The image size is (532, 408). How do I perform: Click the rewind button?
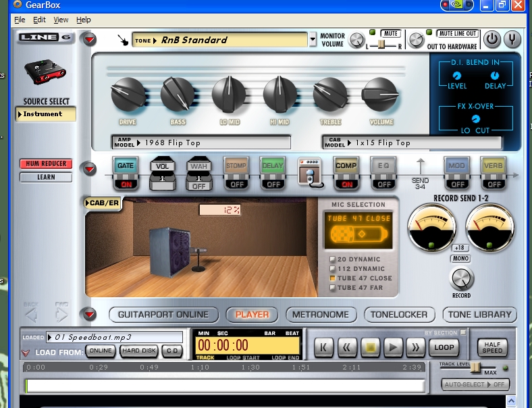coord(346,348)
